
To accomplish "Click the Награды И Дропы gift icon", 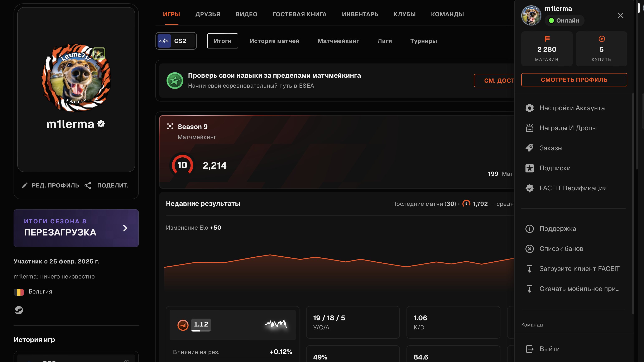I will tap(529, 128).
